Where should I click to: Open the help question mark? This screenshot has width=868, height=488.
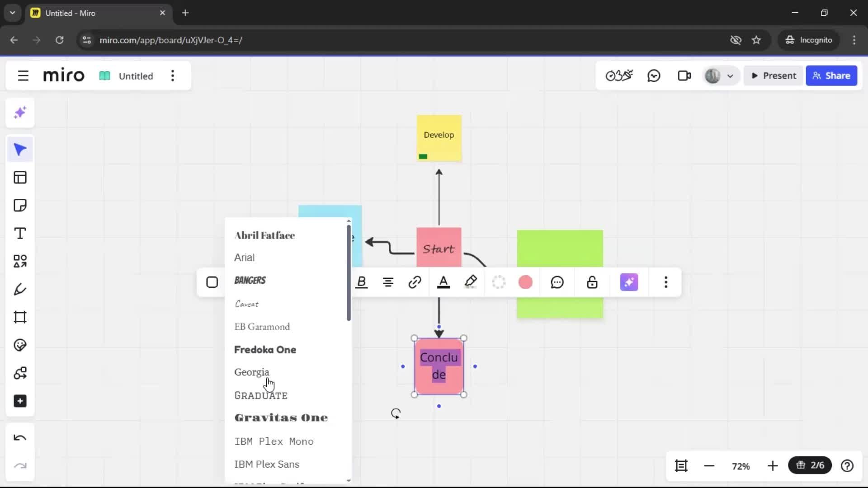(x=847, y=466)
